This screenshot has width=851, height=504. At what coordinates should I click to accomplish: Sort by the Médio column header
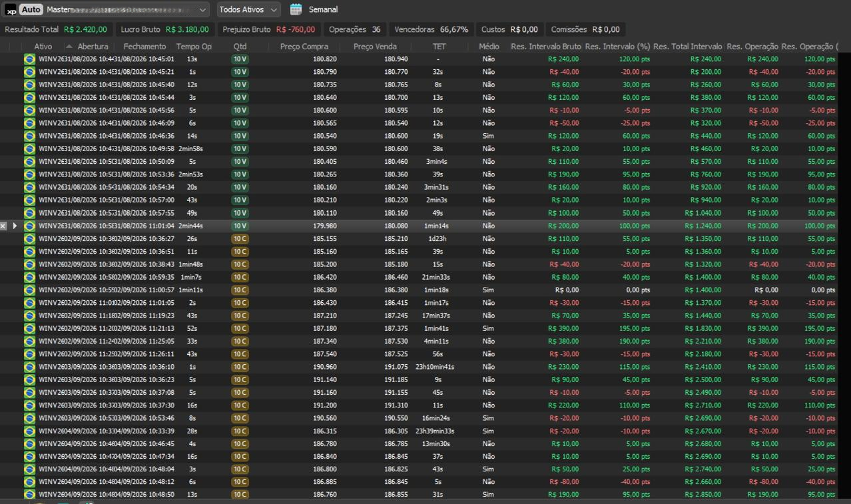(x=489, y=47)
